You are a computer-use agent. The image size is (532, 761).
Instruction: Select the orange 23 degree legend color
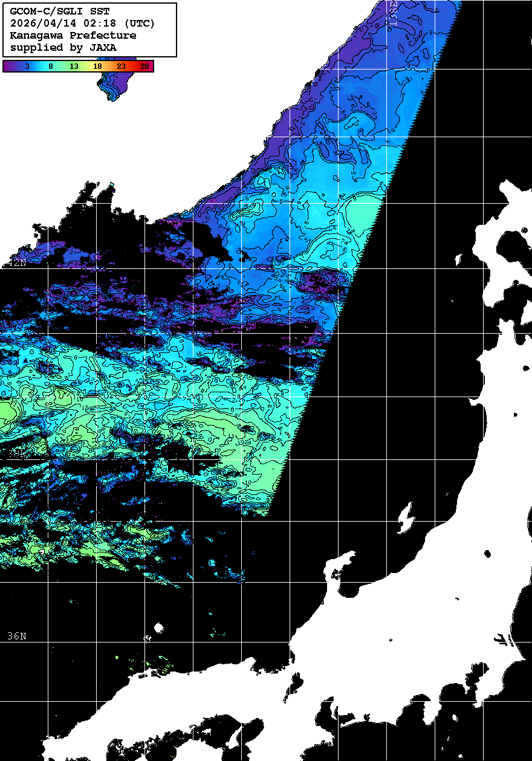pos(121,66)
